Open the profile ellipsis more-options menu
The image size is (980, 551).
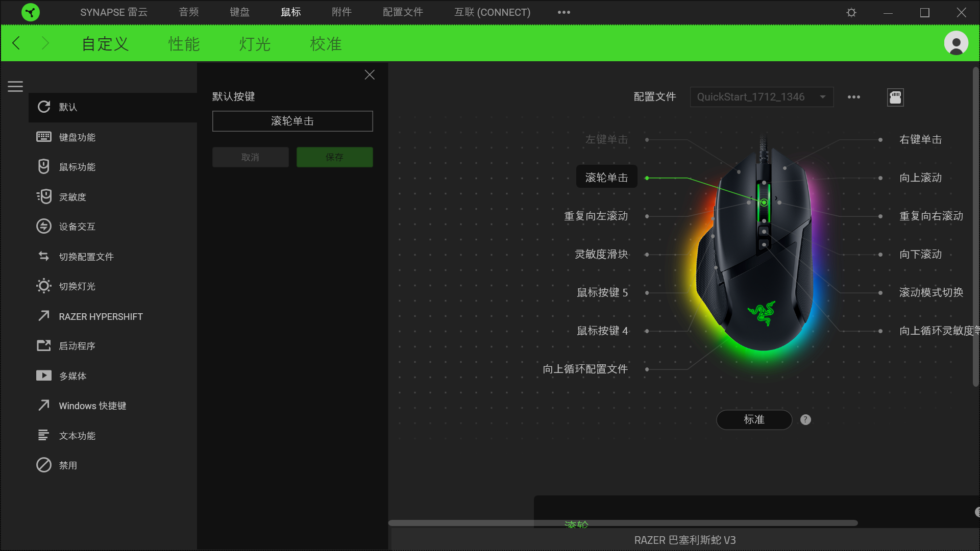pos(853,97)
